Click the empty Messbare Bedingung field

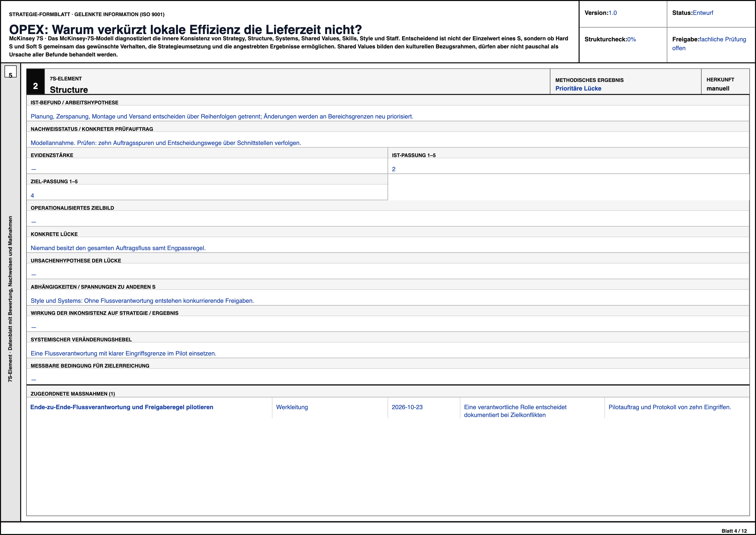pyautogui.click(x=388, y=377)
